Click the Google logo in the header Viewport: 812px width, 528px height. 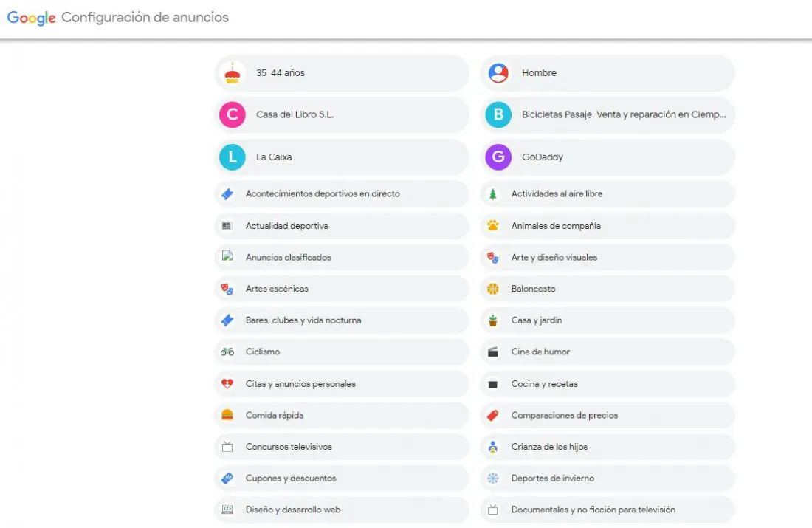31,18
